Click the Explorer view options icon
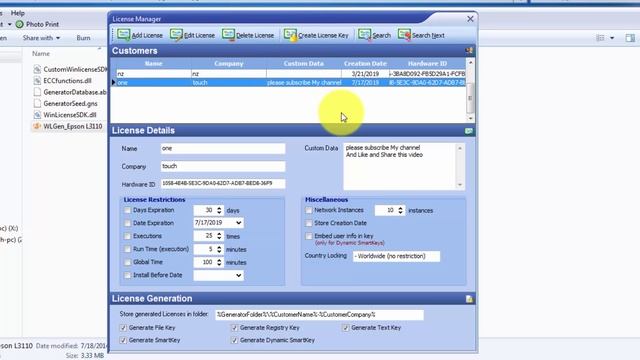Viewport: 640px width, 360px height. [x=600, y=38]
